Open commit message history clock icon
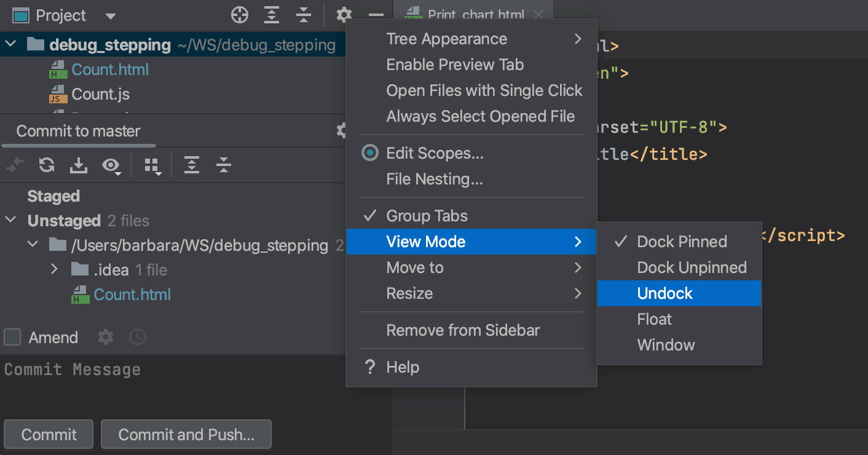Screen dimensions: 868x455 (138, 337)
